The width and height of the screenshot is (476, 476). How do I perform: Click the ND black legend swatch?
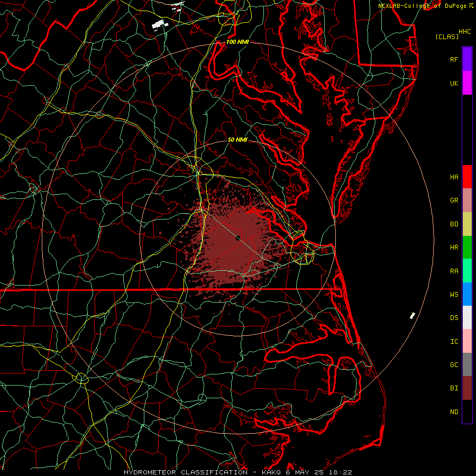[x=467, y=411]
